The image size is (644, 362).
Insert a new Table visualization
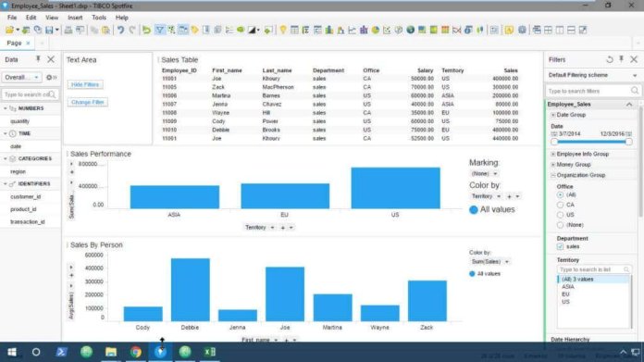pos(294,30)
